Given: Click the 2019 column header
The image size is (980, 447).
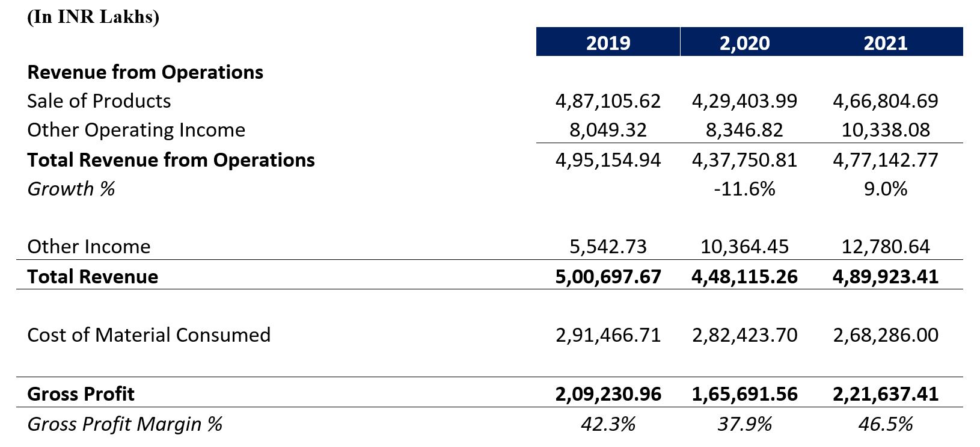Looking at the screenshot, I should pos(608,43).
